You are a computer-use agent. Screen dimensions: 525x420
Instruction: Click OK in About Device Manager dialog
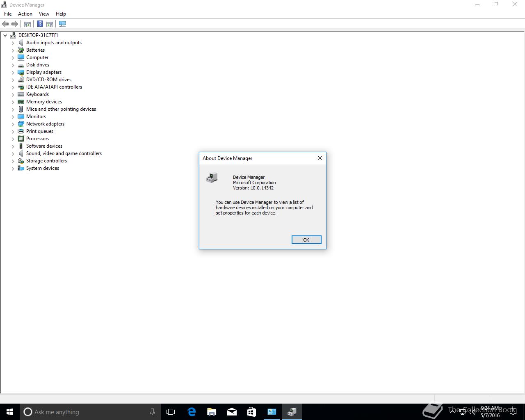coord(306,240)
